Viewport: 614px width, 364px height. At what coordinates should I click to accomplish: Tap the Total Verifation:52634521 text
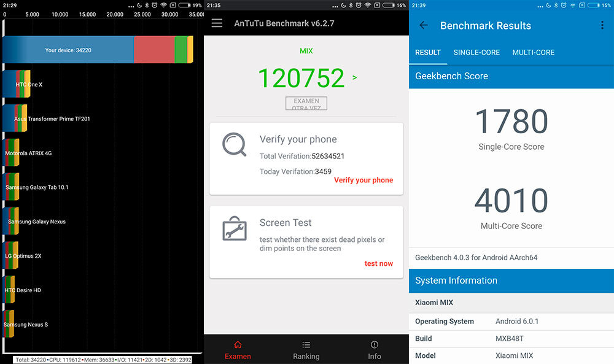pyautogui.click(x=302, y=156)
